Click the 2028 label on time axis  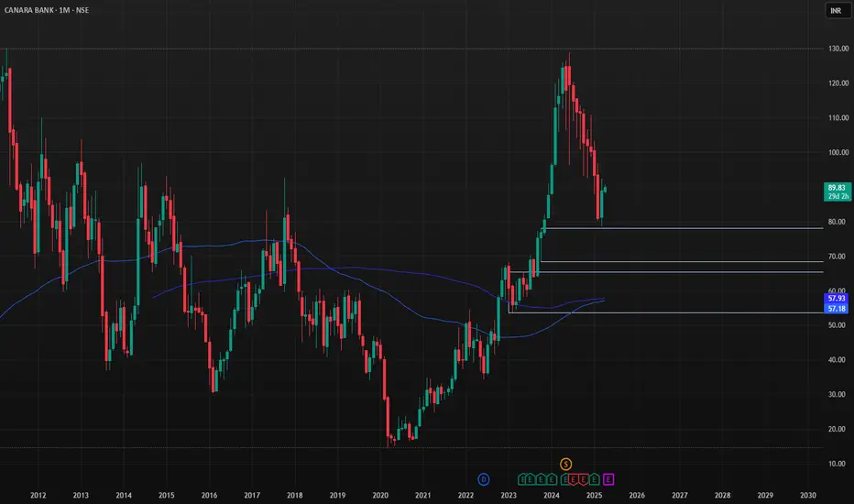coord(723,495)
